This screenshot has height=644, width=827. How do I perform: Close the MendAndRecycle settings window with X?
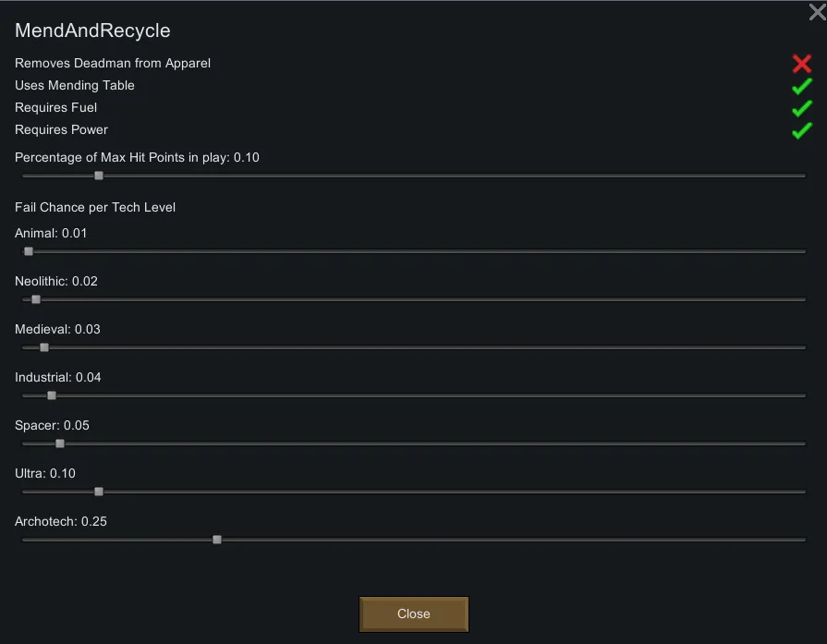pyautogui.click(x=817, y=12)
